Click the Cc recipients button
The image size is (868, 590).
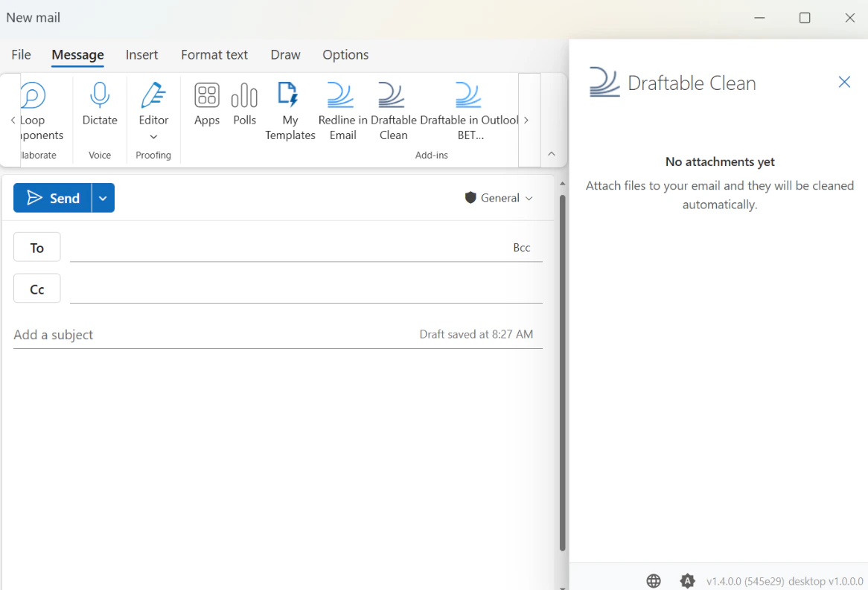coord(37,289)
